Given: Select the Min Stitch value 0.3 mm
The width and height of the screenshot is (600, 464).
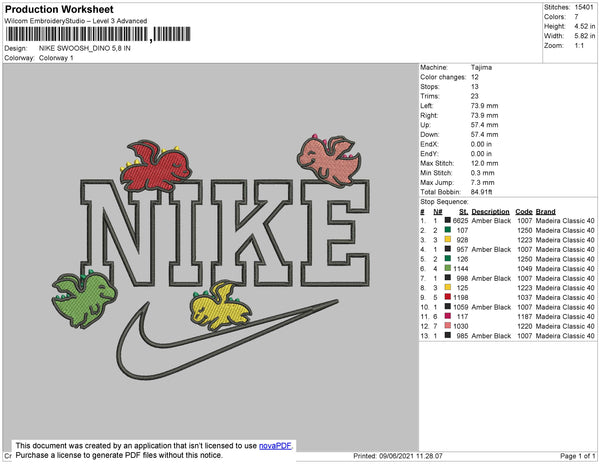Looking at the screenshot, I should coord(483,173).
